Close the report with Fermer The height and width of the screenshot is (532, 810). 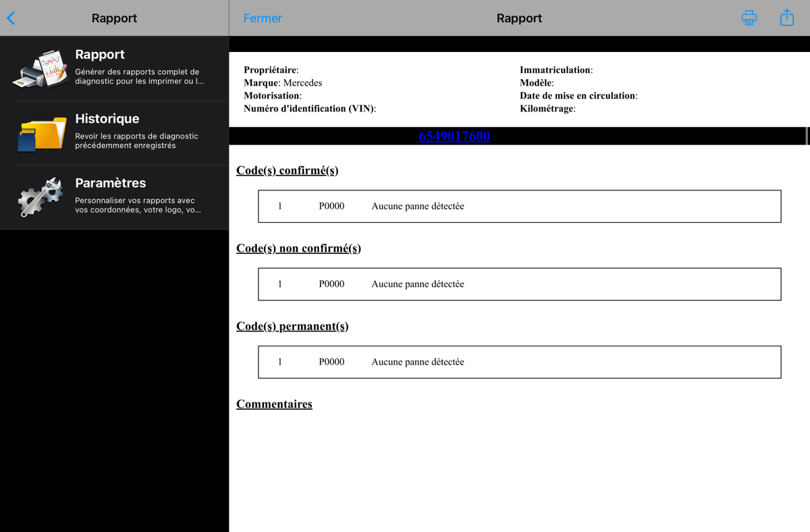pyautogui.click(x=263, y=18)
